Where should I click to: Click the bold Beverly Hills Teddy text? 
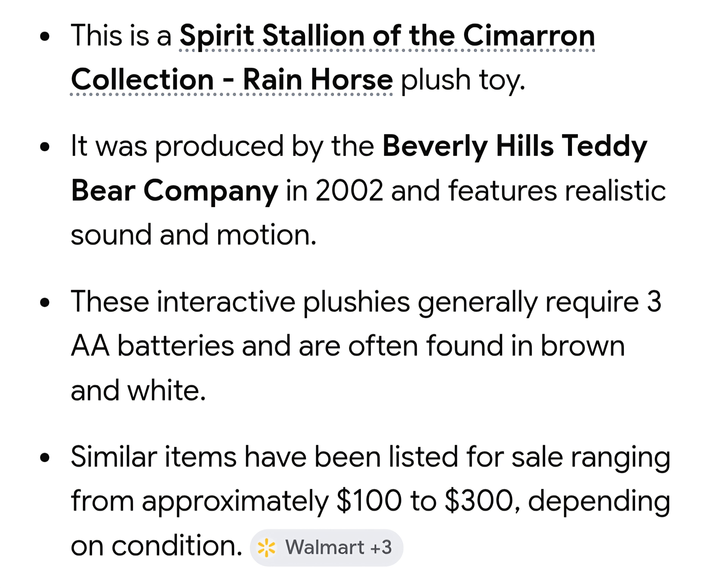click(515, 147)
